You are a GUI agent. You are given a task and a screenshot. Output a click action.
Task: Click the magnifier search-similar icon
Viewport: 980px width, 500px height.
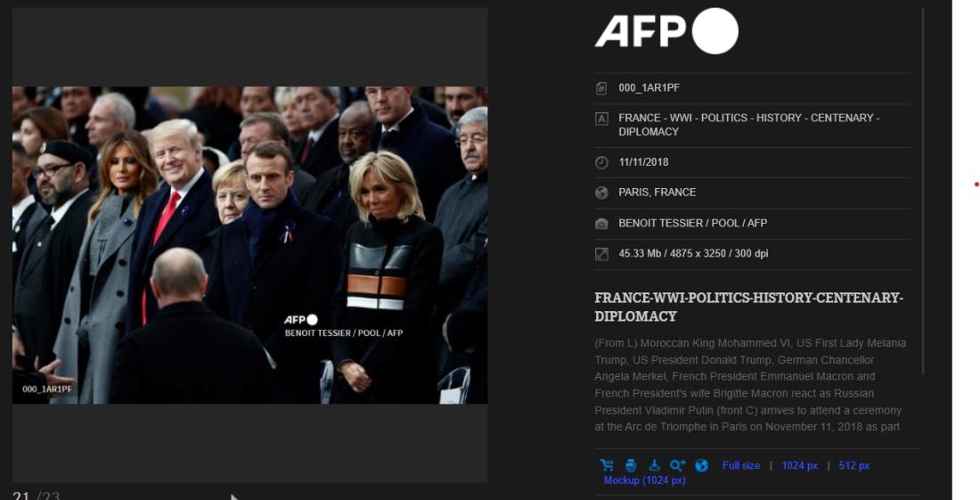click(677, 465)
